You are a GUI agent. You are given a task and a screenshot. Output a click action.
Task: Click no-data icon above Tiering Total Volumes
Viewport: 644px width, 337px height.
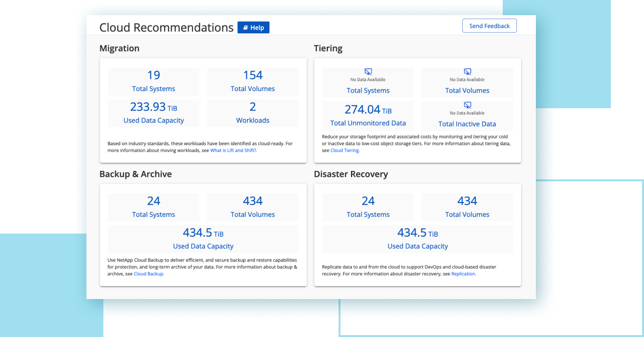(x=467, y=72)
